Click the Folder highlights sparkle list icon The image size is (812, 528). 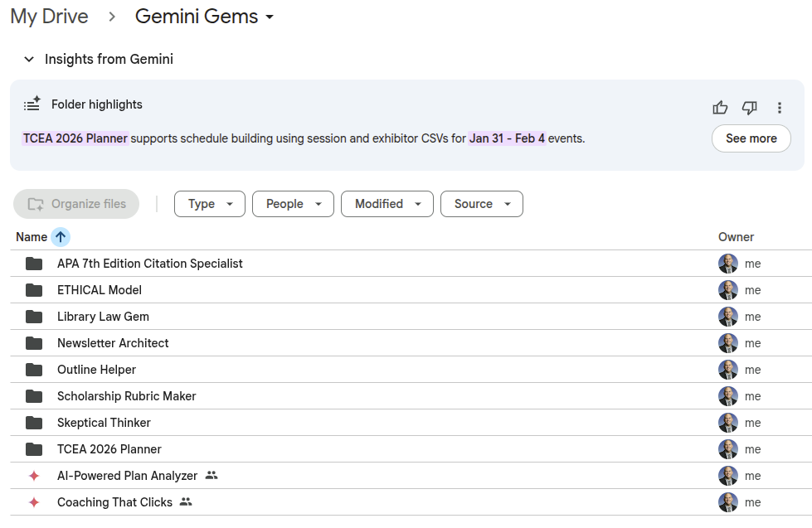pyautogui.click(x=32, y=104)
